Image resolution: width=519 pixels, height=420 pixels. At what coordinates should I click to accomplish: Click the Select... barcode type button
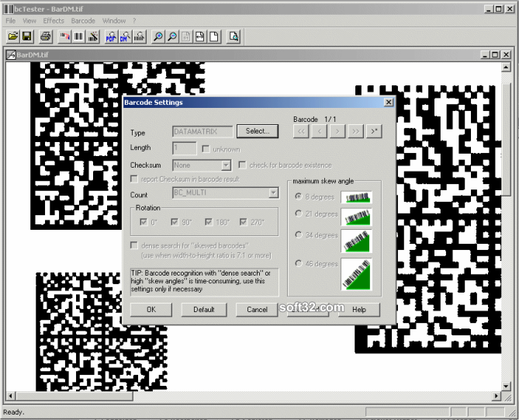258,131
